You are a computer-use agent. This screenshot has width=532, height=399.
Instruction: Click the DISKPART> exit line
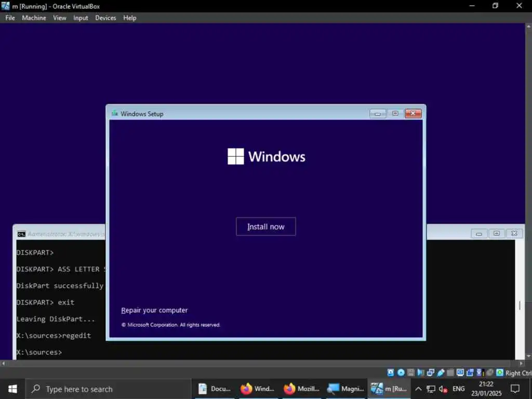45,302
